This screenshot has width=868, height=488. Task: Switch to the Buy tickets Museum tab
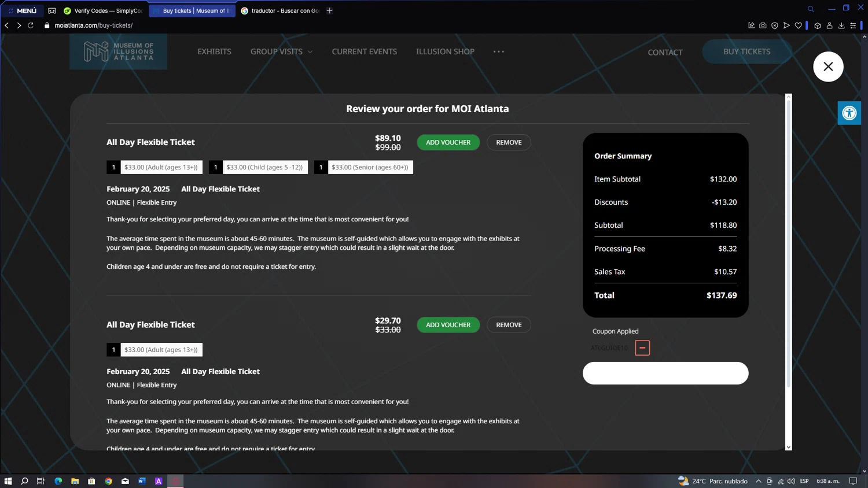click(x=192, y=10)
